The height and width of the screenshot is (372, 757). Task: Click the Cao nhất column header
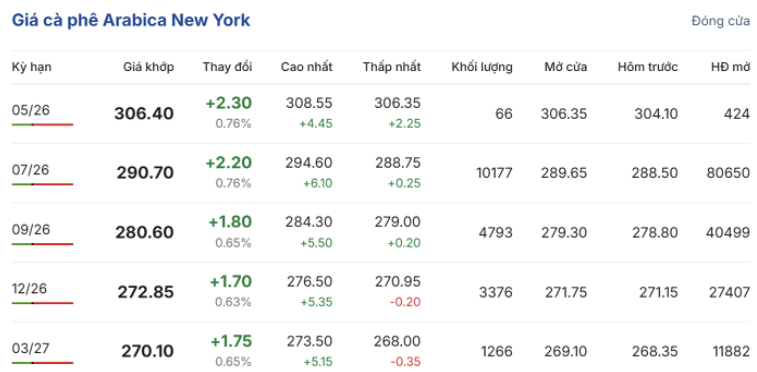[x=307, y=67]
